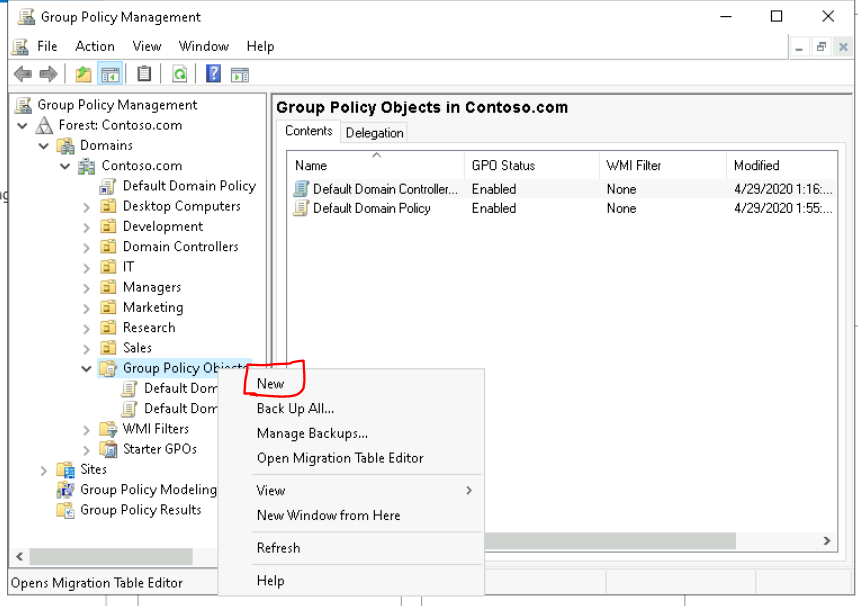Click right arrow of list horizontal scrollbar

click(x=827, y=541)
